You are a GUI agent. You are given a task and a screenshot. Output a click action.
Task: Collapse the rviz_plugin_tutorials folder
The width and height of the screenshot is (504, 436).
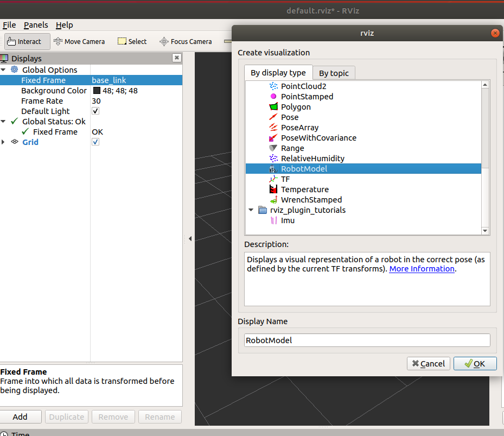pyautogui.click(x=251, y=210)
